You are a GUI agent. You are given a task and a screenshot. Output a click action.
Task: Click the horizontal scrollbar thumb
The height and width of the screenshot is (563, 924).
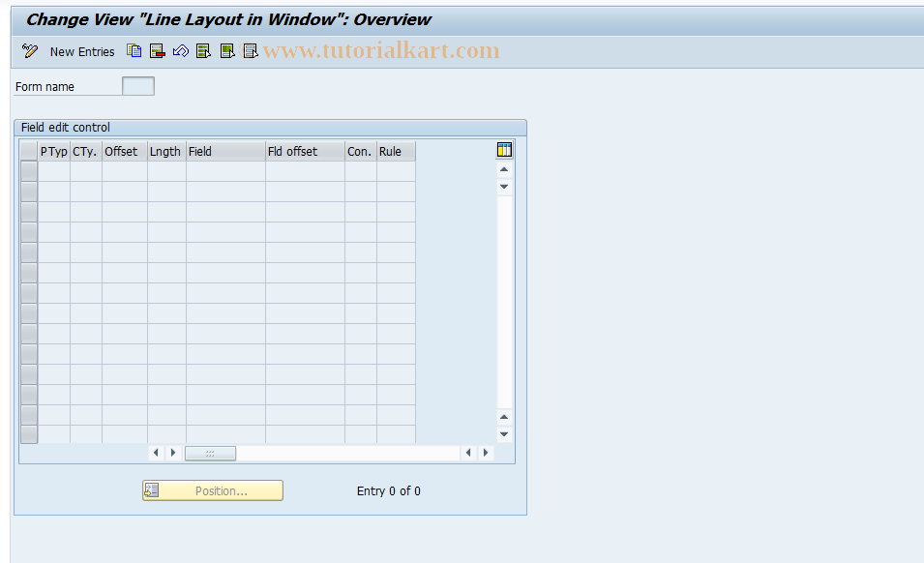(210, 453)
